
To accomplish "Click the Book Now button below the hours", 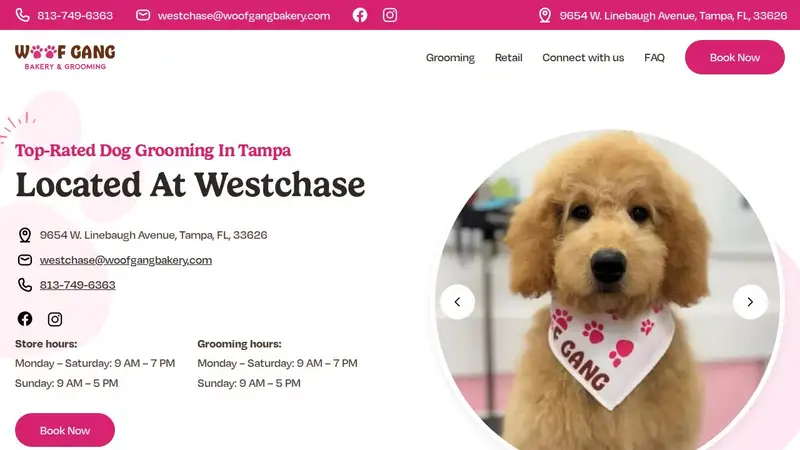I will (65, 430).
